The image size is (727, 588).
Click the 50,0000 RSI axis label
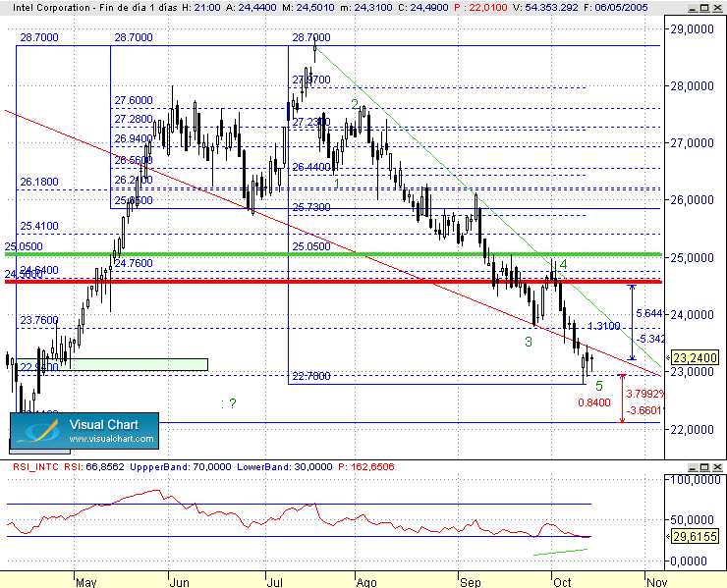pos(694,520)
